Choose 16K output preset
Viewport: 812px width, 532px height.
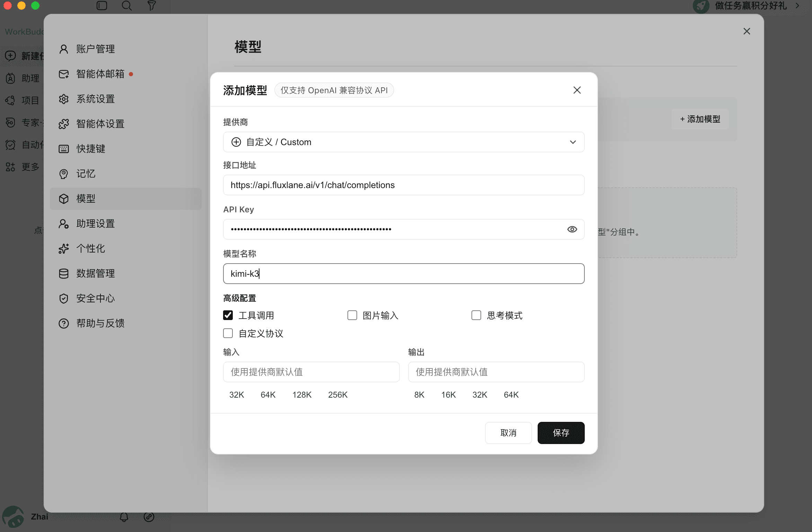(x=448, y=395)
